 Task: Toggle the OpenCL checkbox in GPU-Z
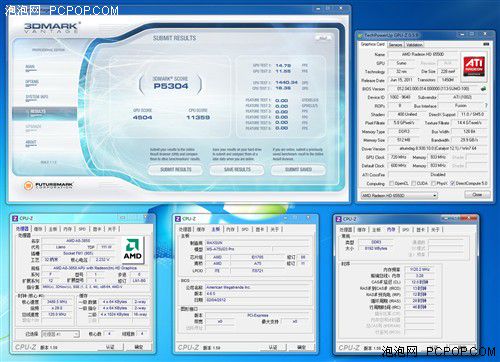(391, 183)
